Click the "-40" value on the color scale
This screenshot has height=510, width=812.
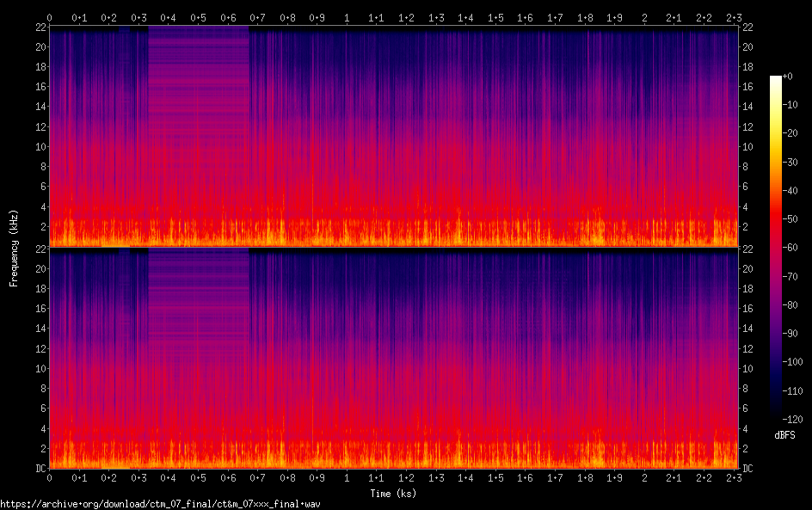click(x=790, y=191)
